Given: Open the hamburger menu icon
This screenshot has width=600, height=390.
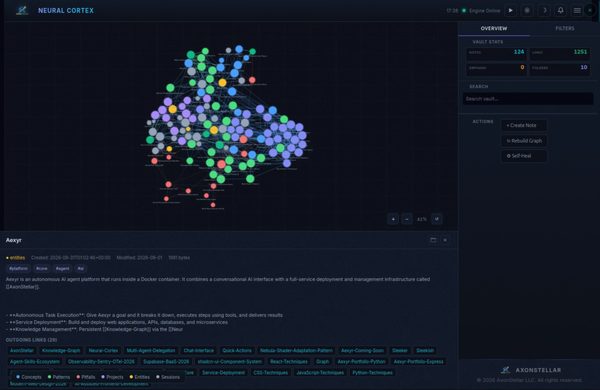Looking at the screenshot, I should (x=577, y=10).
